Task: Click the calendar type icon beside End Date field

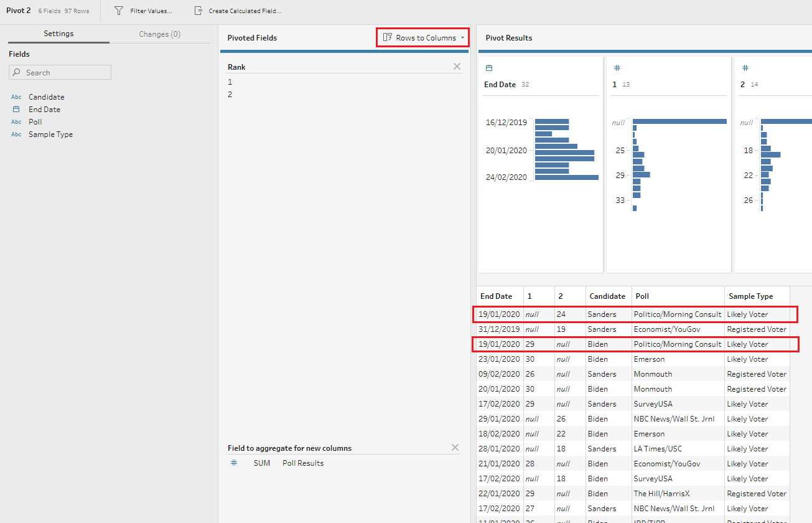Action: (x=16, y=109)
